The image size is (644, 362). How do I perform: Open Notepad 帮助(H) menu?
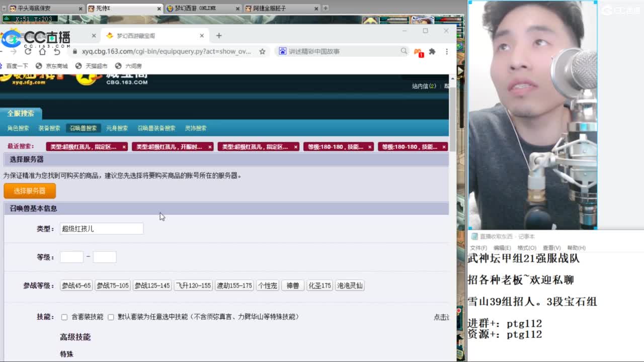coord(576,248)
